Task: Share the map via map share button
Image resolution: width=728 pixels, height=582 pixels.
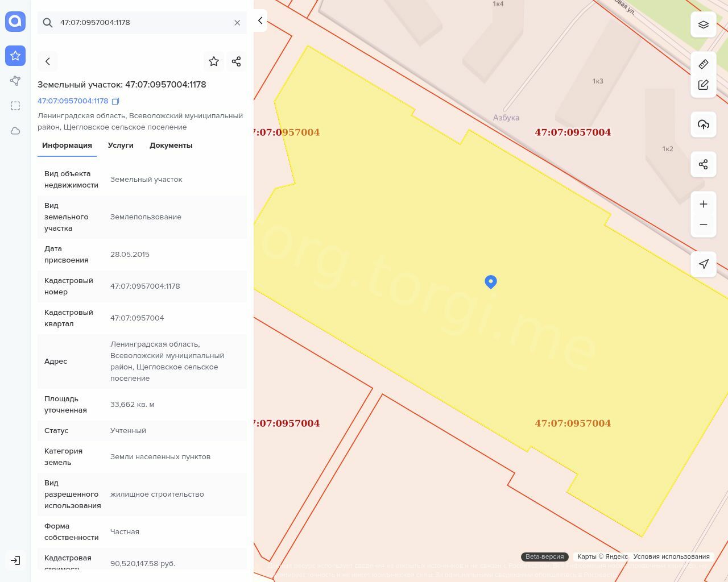Action: click(704, 164)
